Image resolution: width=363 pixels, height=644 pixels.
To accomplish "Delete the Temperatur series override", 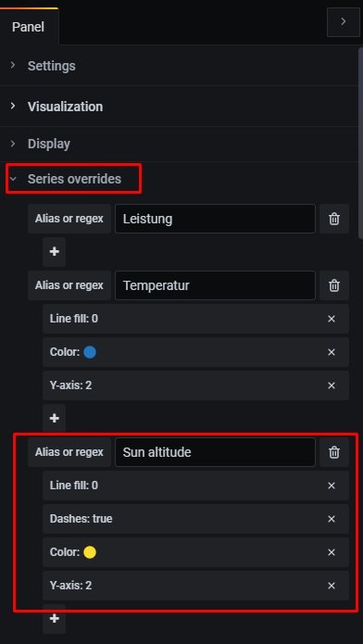I will point(334,285).
